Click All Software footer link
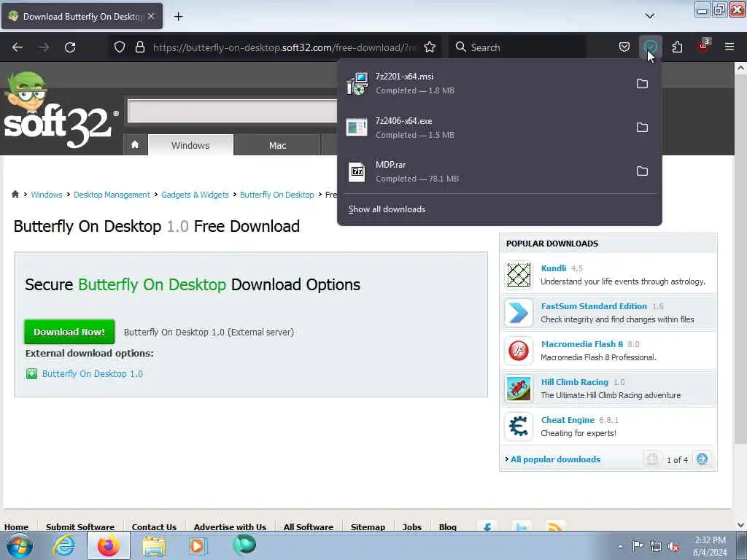 [x=309, y=526]
